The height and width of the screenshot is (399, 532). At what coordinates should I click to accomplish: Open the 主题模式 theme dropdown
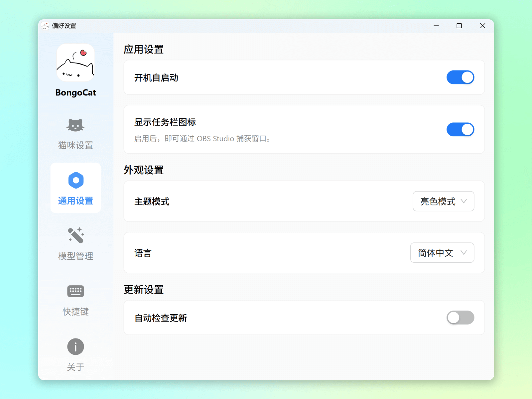[443, 201]
